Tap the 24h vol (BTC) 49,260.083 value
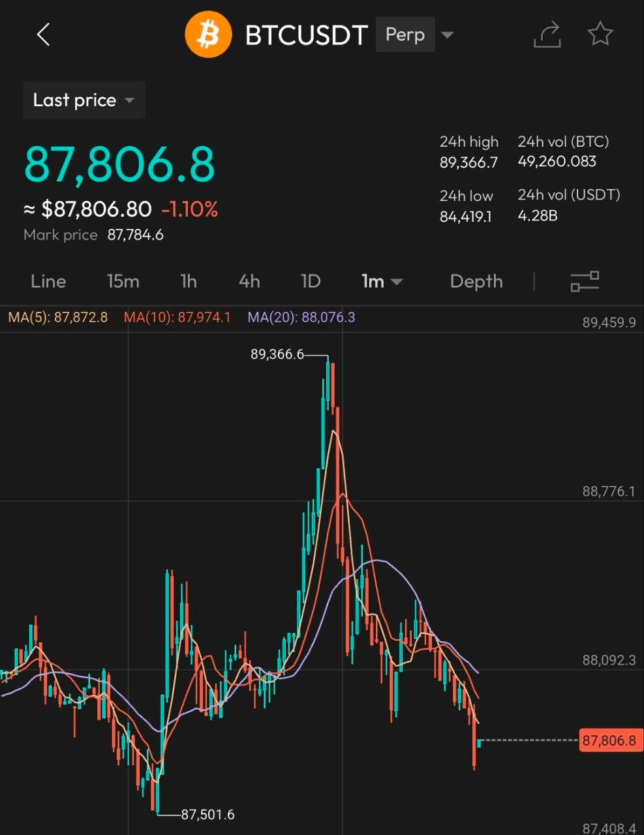 coord(557,162)
